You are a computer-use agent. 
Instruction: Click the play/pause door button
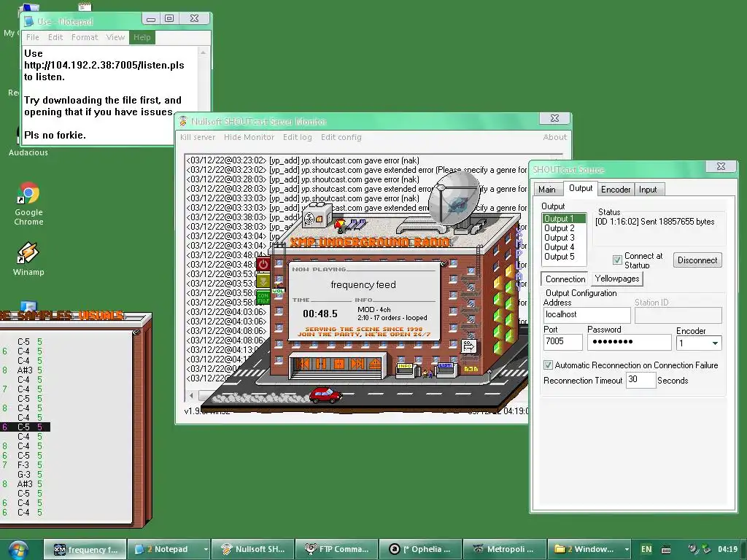point(321,365)
